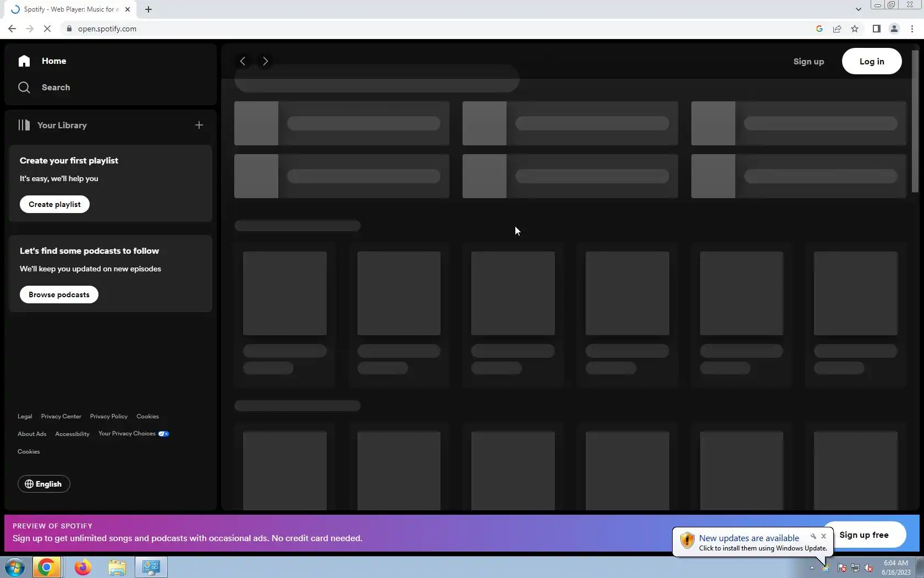Open Your Privacy Choices link

coord(134,434)
